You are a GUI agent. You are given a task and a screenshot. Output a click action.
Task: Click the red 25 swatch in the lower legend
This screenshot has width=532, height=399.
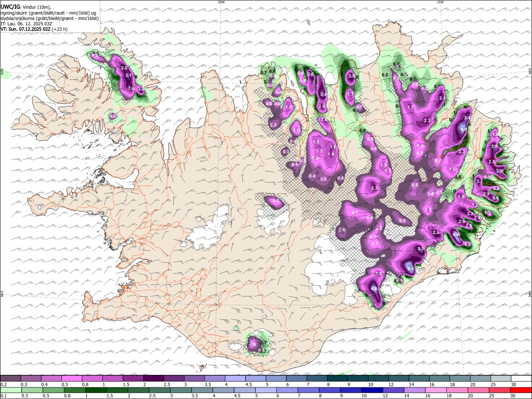500,390
